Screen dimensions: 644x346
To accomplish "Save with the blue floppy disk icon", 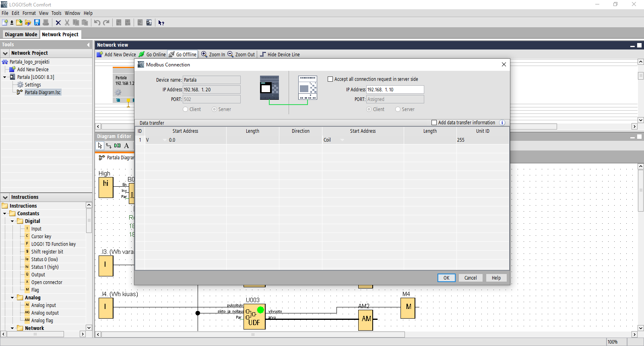I will [37, 23].
